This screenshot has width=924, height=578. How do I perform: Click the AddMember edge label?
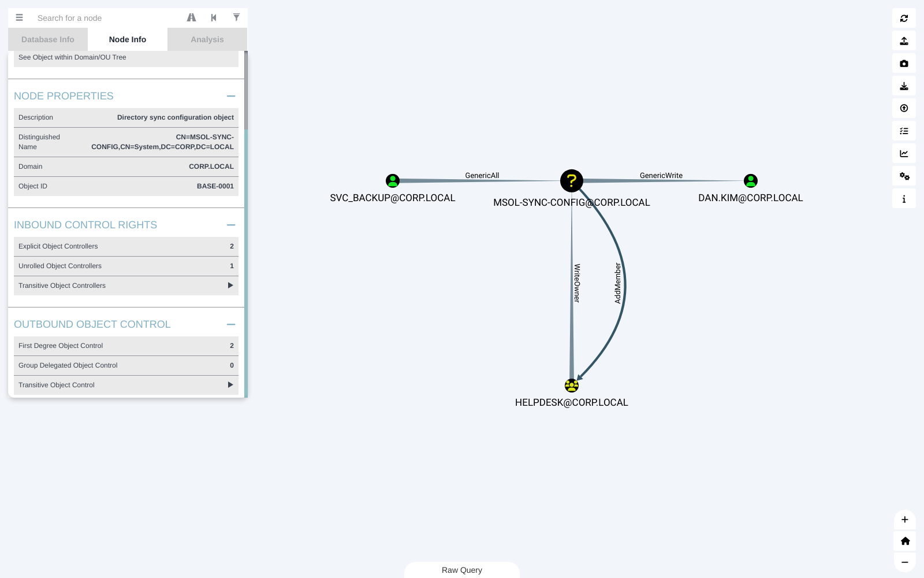click(x=617, y=283)
